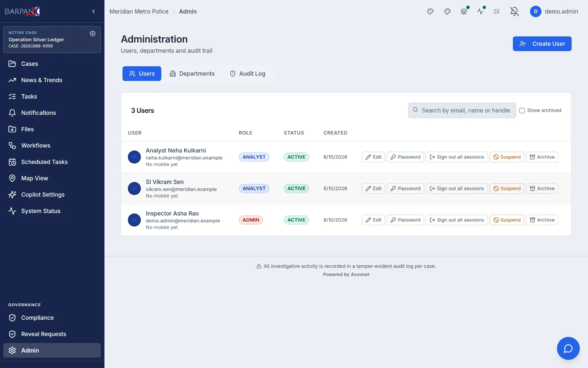Open News & Trends section
The width and height of the screenshot is (588, 368).
[x=52, y=80]
